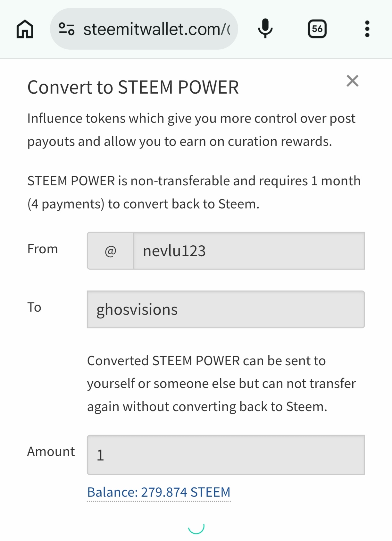Focus the From field containing nevlu123
Image resolution: width=392 pixels, height=541 pixels.
coord(249,251)
